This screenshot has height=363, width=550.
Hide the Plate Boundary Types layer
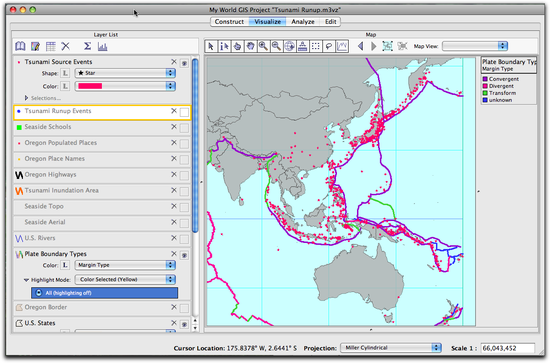tap(184, 255)
